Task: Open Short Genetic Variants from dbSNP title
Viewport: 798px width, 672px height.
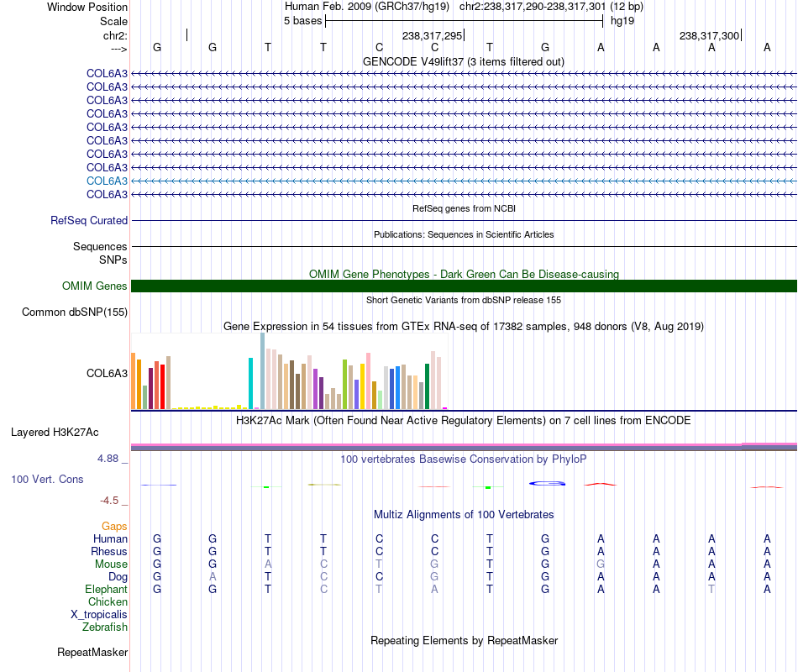Action: click(x=464, y=300)
